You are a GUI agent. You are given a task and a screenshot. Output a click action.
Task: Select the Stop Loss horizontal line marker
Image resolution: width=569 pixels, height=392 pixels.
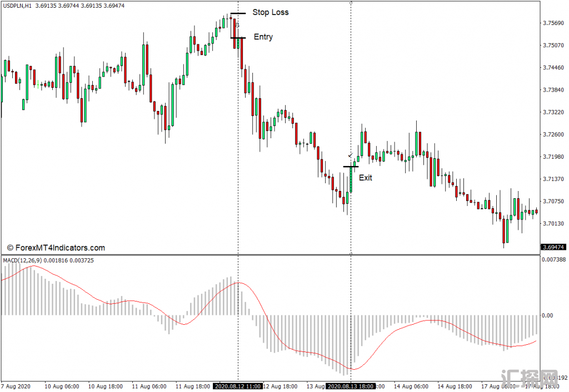pos(238,13)
